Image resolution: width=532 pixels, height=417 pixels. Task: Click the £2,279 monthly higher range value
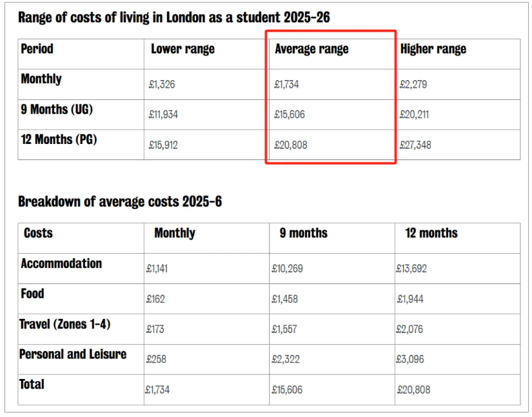pos(413,85)
